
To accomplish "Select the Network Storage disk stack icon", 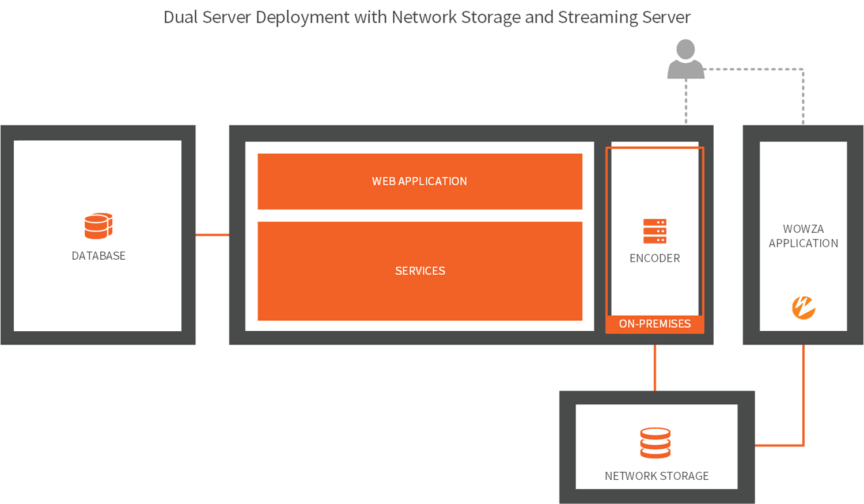I will [x=655, y=442].
